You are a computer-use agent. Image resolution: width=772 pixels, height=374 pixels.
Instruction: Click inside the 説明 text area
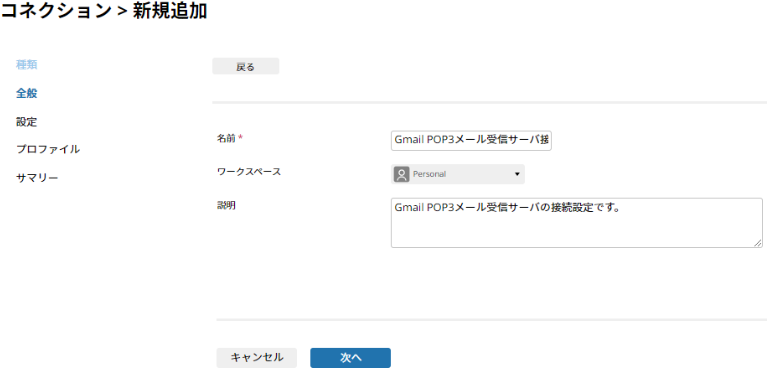click(577, 223)
